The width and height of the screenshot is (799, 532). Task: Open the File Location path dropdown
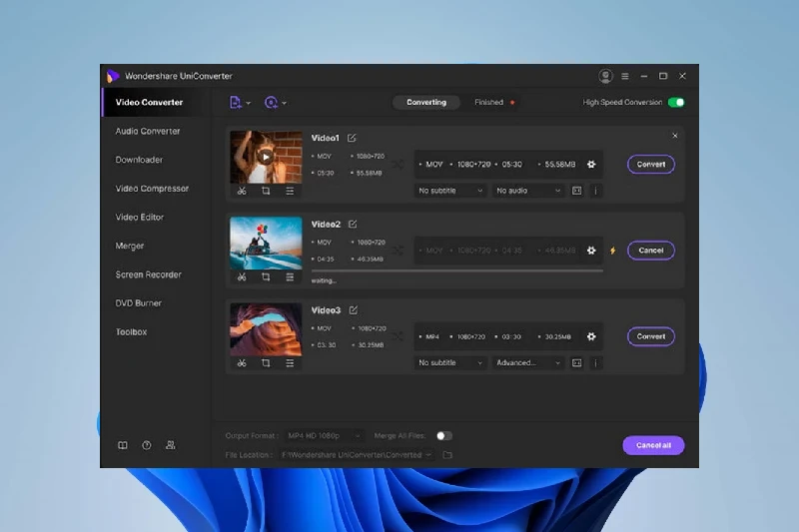[x=357, y=454]
